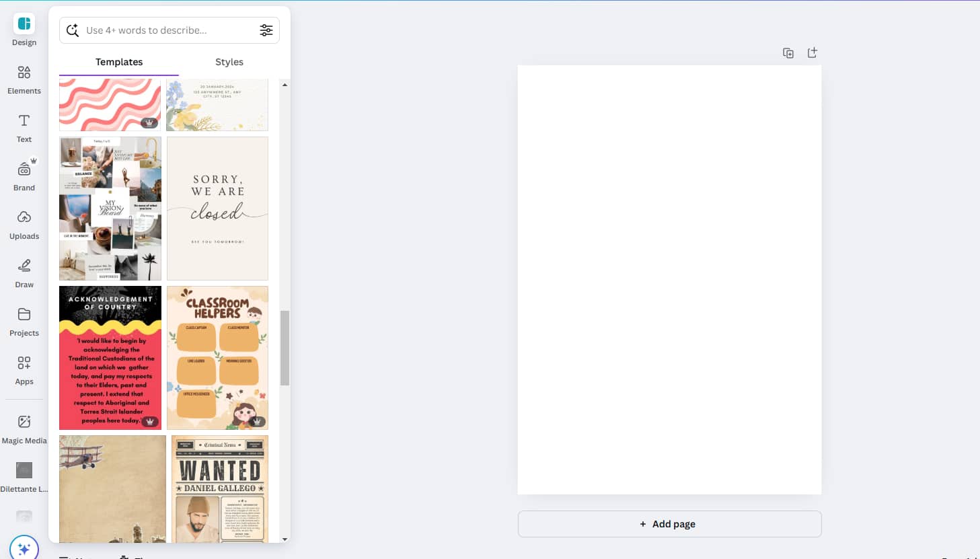Select the vintage airplane paper template
The height and width of the screenshot is (559, 980).
[112, 489]
